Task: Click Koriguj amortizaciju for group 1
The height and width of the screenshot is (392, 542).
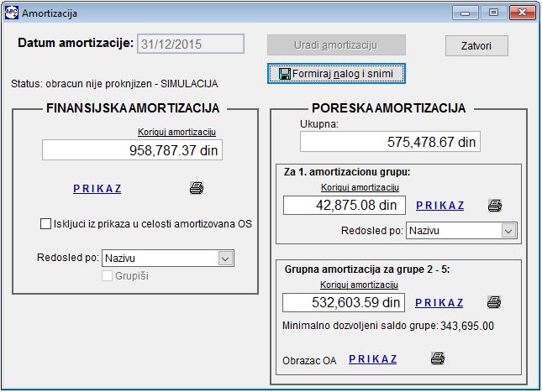Action: 360,187
